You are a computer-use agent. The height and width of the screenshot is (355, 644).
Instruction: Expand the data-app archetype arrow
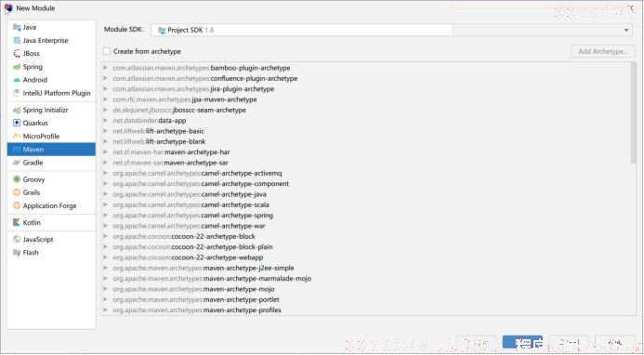pyautogui.click(x=106, y=121)
